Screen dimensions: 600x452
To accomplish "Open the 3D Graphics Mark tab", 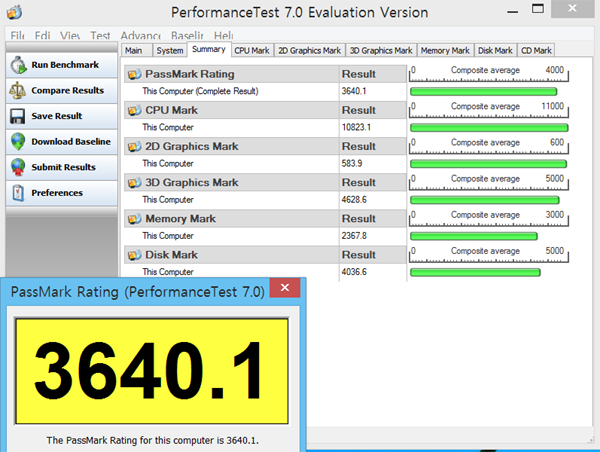I will point(381,51).
